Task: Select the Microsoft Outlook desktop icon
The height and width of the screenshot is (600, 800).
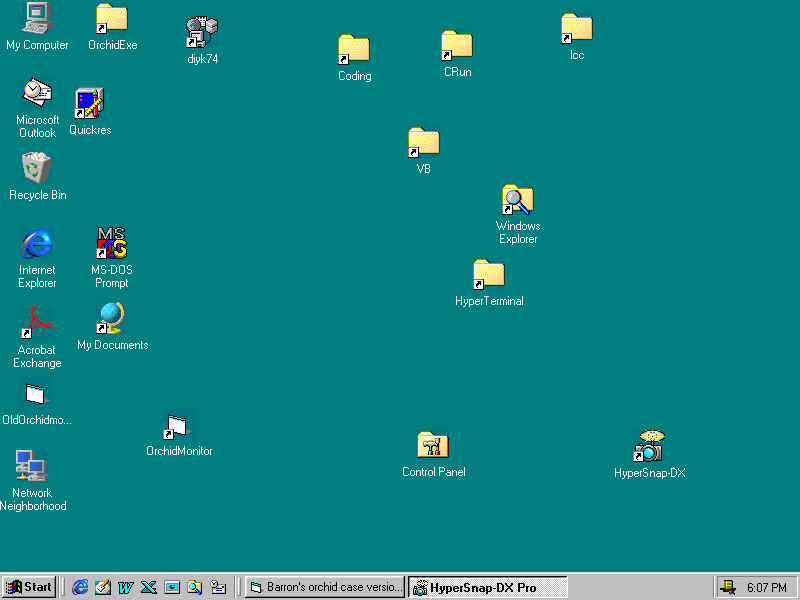Action: click(x=37, y=94)
